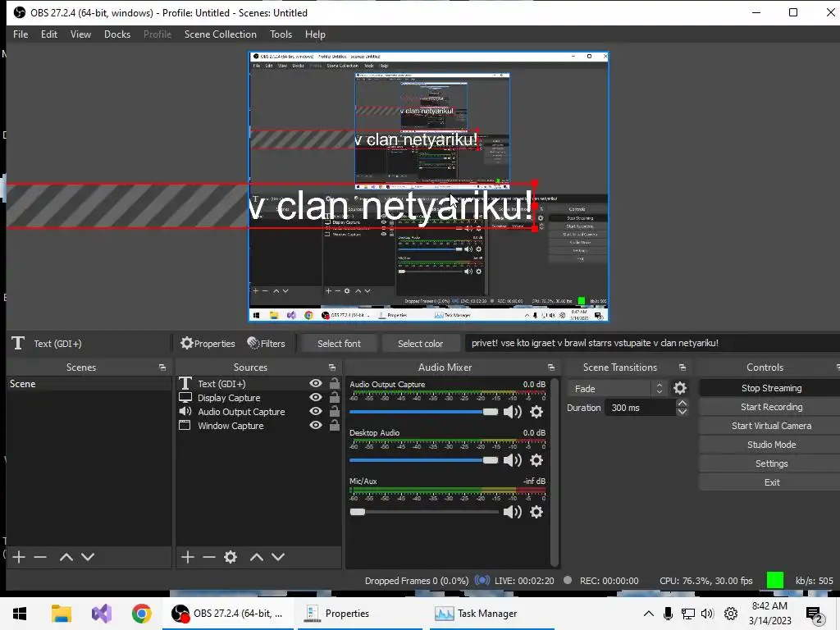Move scene down in Scenes panel
Image resolution: width=840 pixels, height=630 pixels.
(x=88, y=557)
